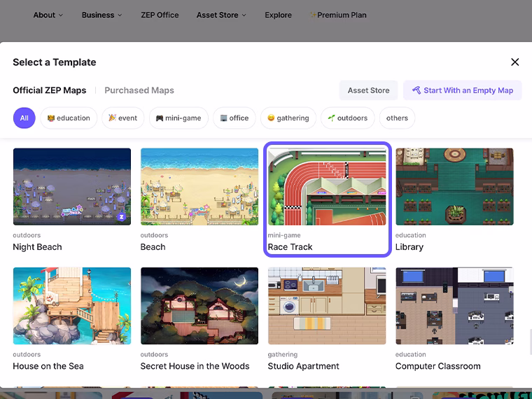Filter templates by outdoors tag

click(348, 118)
